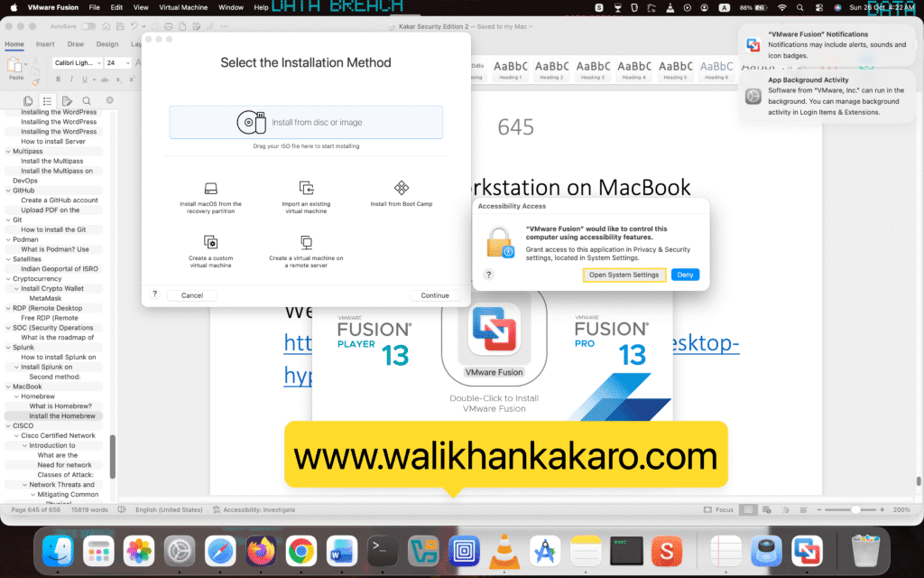Toggle bold formatting in the ribbon
This screenshot has height=578, width=924.
pyautogui.click(x=58, y=79)
